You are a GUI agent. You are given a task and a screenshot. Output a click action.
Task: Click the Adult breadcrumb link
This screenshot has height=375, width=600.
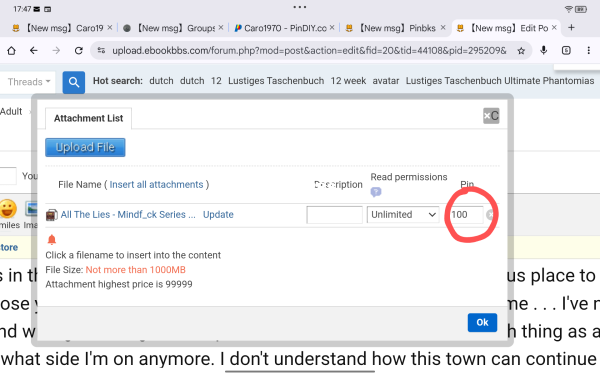click(x=11, y=111)
